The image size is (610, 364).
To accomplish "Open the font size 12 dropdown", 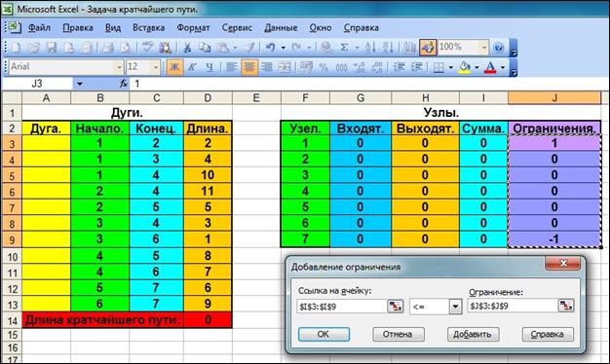I will 156,67.
